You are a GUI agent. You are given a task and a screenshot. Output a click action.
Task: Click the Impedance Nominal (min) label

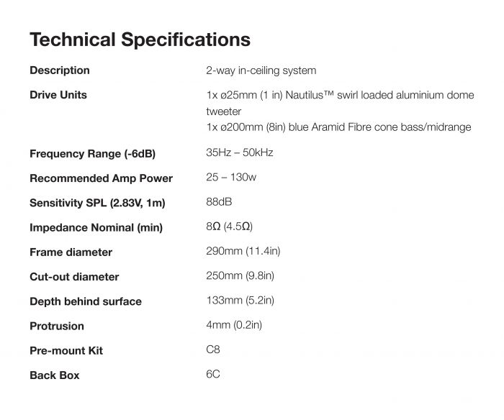(96, 228)
